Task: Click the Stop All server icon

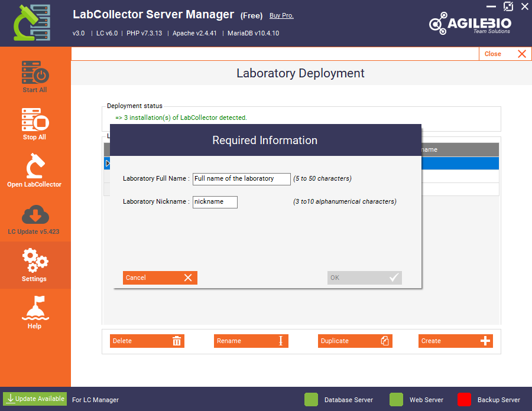Action: point(35,120)
